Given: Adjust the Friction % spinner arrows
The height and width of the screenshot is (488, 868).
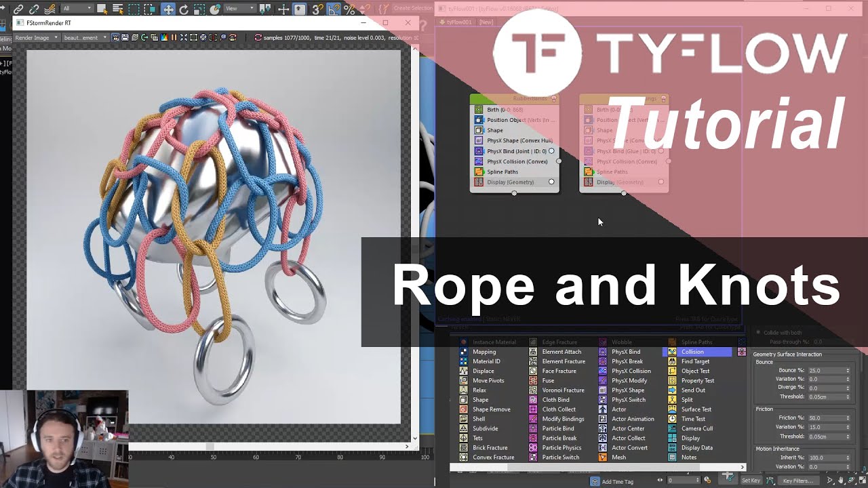Looking at the screenshot, I should click(x=847, y=418).
